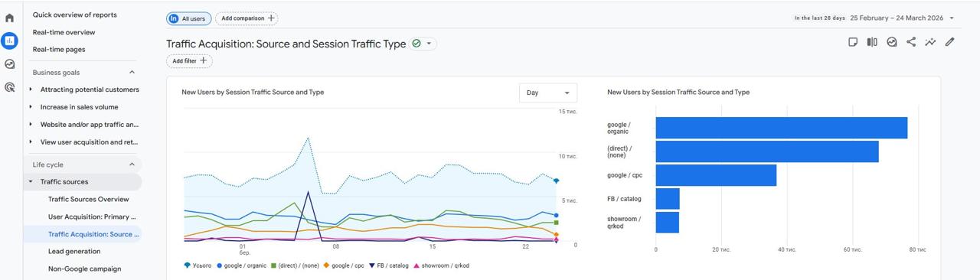Viewport: 980px width, 280px height.
Task: Open Non-Google campaign report
Action: tap(84, 269)
